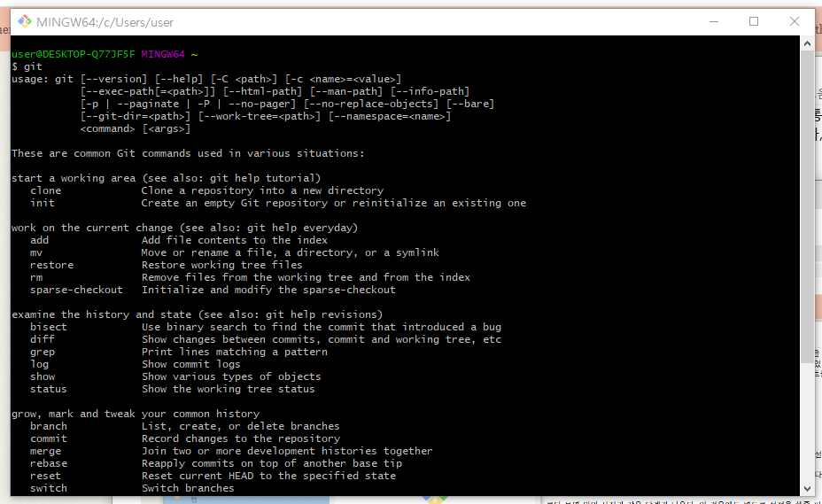822x504 pixels.
Task: Click the terminal scrollbar up arrow
Action: 807,44
